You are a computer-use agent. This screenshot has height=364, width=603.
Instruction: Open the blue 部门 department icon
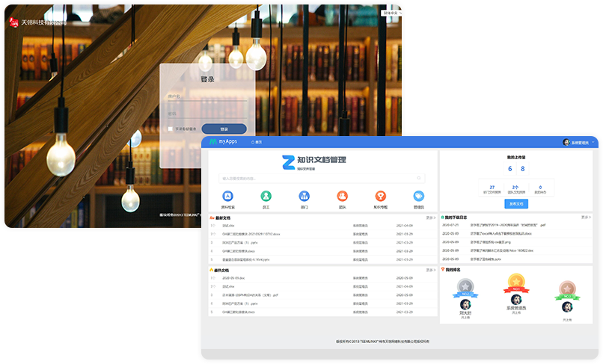coord(304,196)
